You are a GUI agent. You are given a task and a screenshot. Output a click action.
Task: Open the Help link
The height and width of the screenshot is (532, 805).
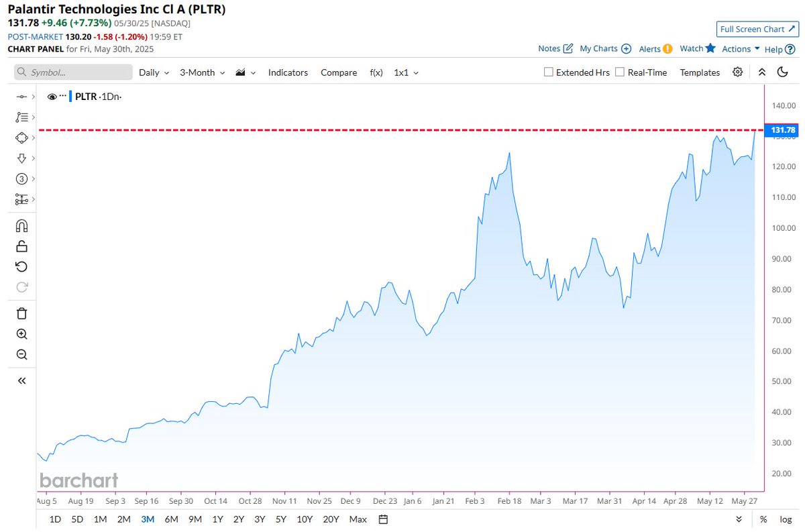pyautogui.click(x=780, y=49)
